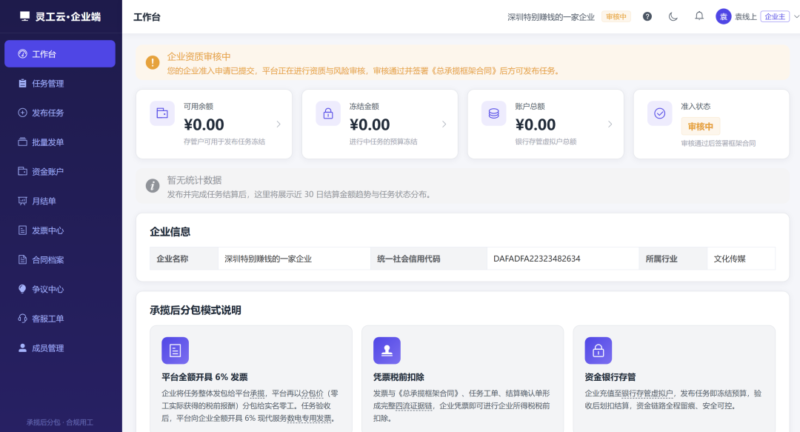Click the gray info icon beside 暂无统计数据

click(x=152, y=186)
